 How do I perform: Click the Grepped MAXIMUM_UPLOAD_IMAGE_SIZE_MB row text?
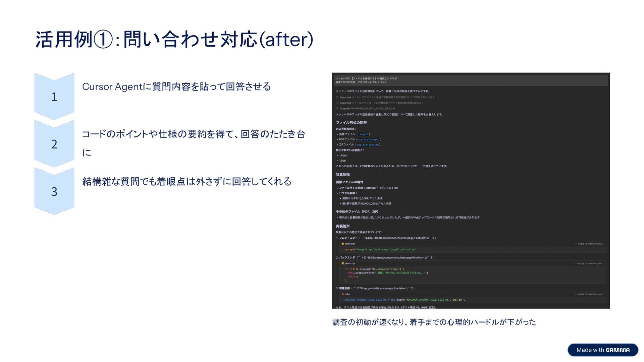(367, 109)
